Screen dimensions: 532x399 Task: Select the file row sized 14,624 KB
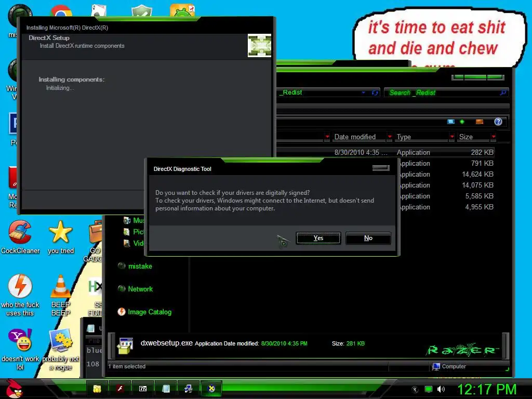click(446, 174)
